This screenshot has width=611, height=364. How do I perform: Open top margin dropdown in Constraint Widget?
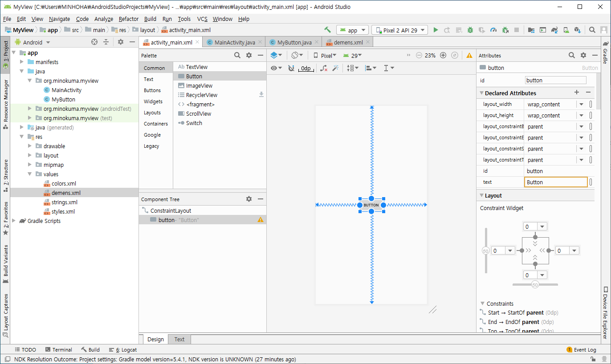542,226
